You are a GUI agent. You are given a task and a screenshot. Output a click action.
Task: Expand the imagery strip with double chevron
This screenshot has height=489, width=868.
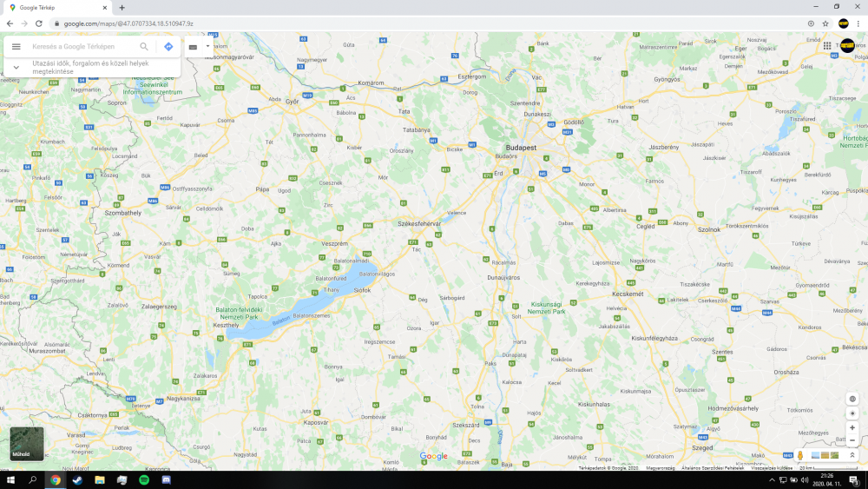pos(852,455)
